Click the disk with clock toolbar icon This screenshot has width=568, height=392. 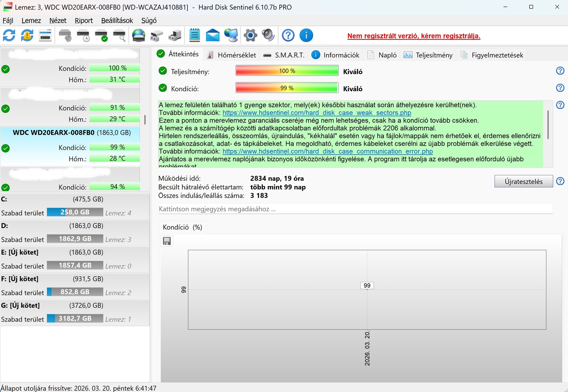pyautogui.click(x=83, y=36)
